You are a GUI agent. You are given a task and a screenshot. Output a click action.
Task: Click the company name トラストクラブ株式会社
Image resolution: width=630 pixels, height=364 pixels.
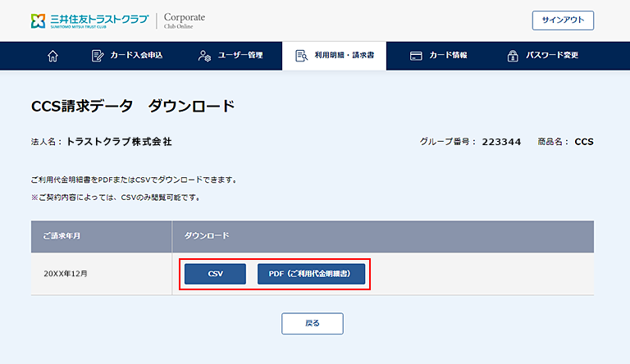[119, 142]
